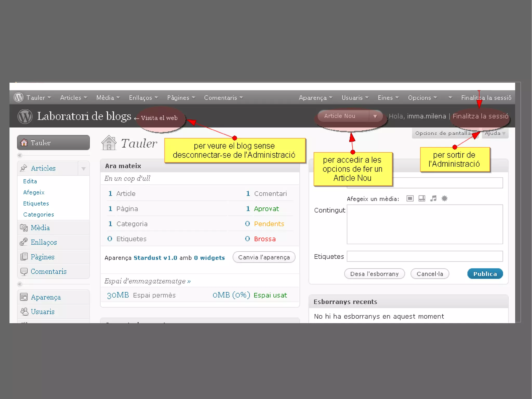Click the Publica button

[485, 274]
